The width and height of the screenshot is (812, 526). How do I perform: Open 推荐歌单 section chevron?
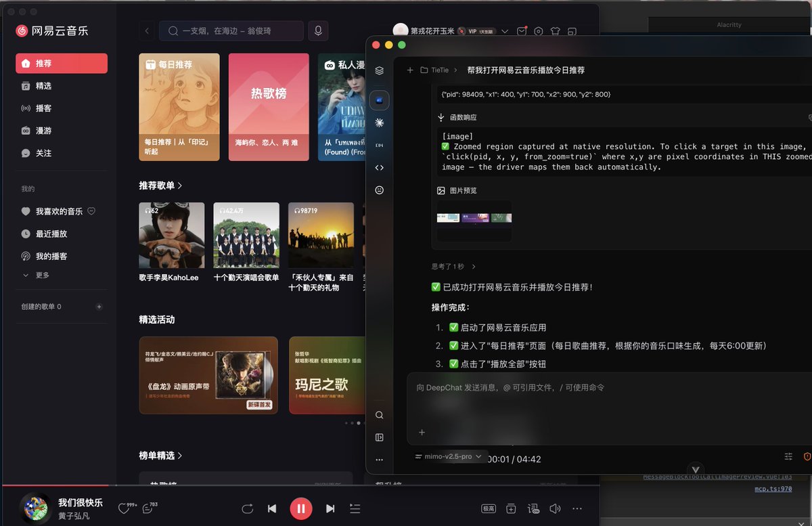[180, 185]
